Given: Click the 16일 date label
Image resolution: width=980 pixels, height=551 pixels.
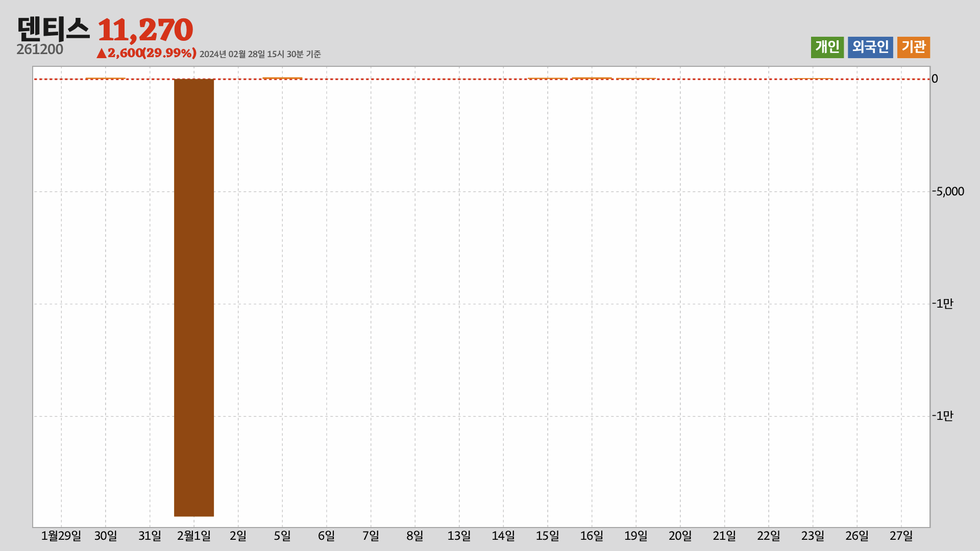Looking at the screenshot, I should [x=592, y=536].
